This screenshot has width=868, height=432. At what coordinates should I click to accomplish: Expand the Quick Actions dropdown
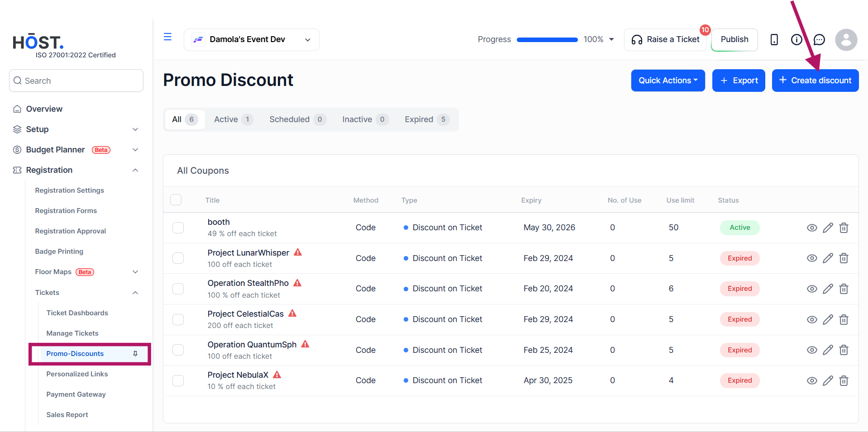(x=668, y=81)
